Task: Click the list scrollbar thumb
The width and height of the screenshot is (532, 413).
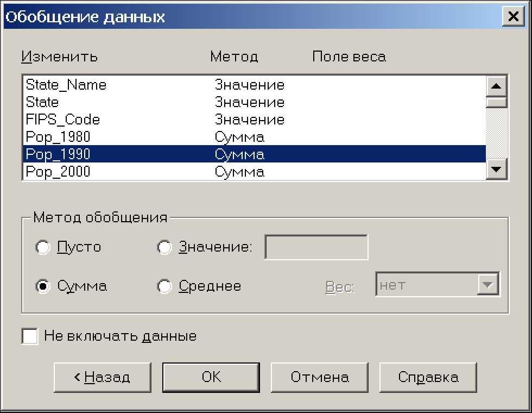Action: coord(497,103)
